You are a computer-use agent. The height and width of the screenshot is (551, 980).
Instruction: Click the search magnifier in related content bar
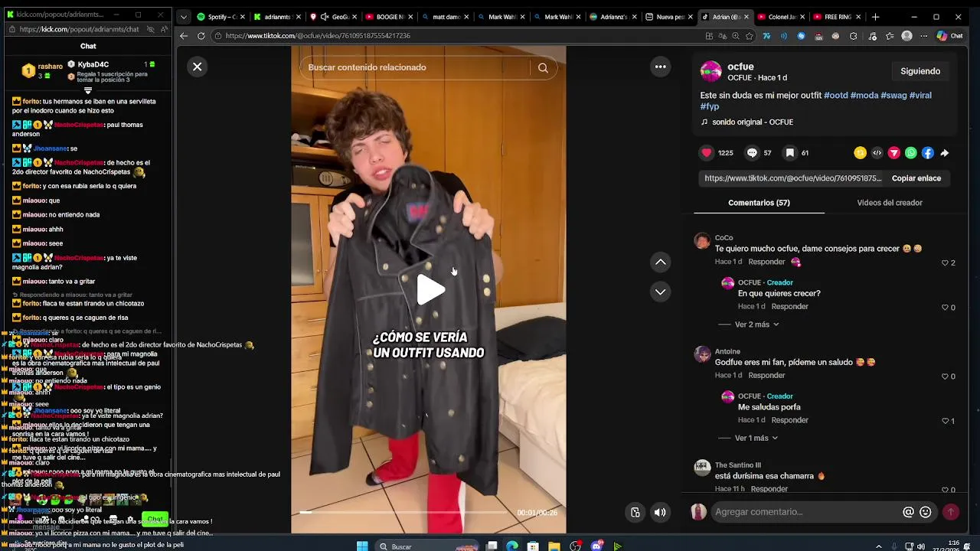[x=543, y=67]
